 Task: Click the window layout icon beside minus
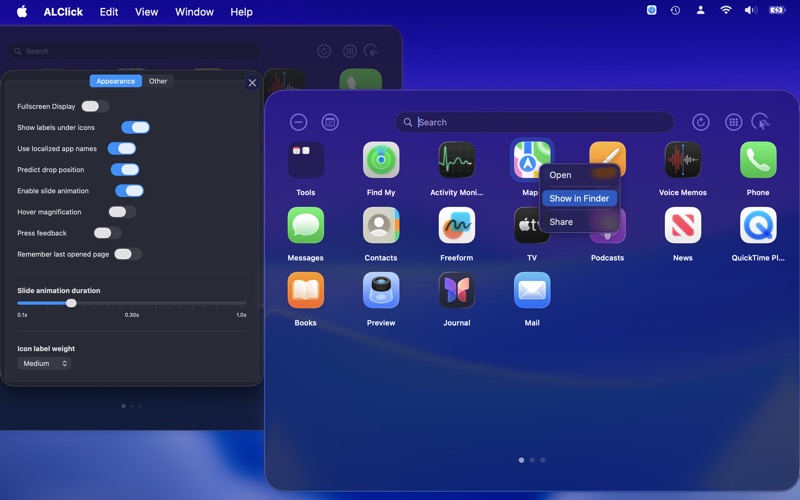(x=330, y=122)
